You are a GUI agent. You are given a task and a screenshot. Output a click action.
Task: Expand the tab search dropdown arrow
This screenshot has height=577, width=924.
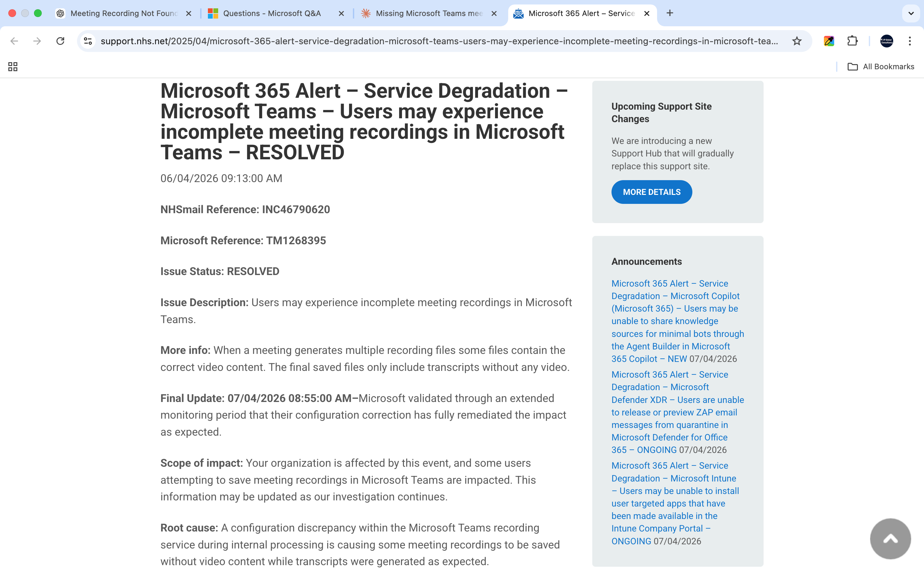(x=911, y=13)
